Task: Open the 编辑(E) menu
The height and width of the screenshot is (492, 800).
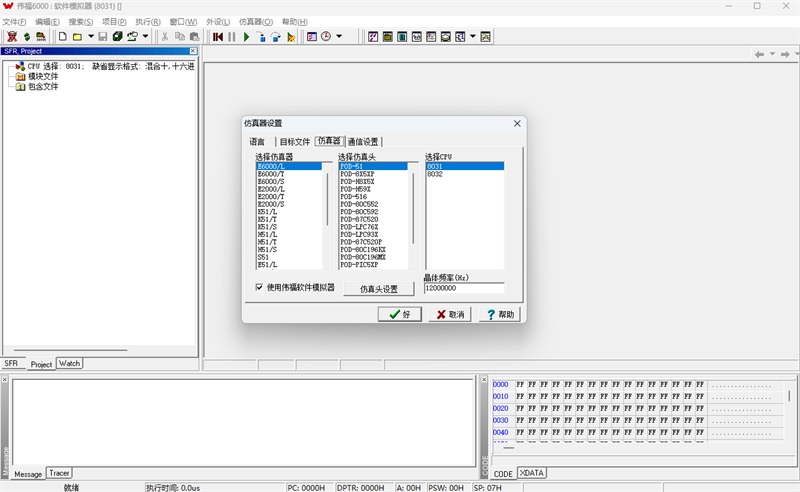Action: pos(47,22)
